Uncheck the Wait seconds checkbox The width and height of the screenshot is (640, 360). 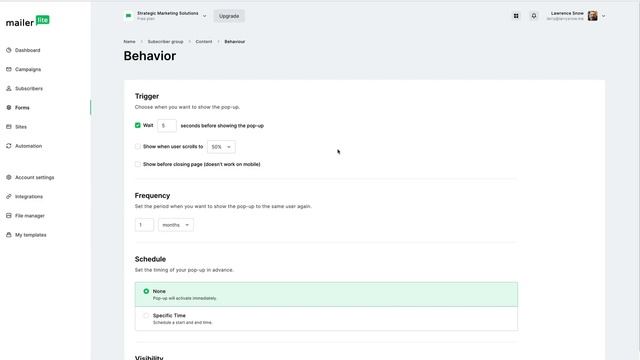pyautogui.click(x=138, y=125)
